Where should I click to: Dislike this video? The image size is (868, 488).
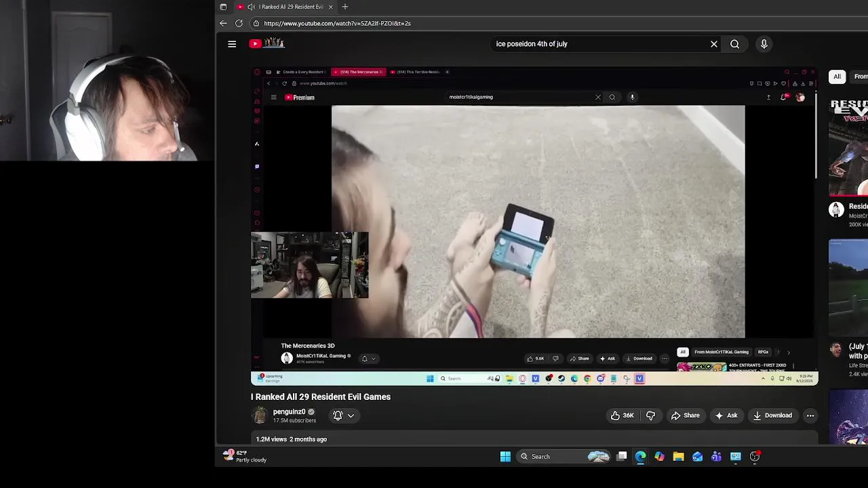(650, 415)
